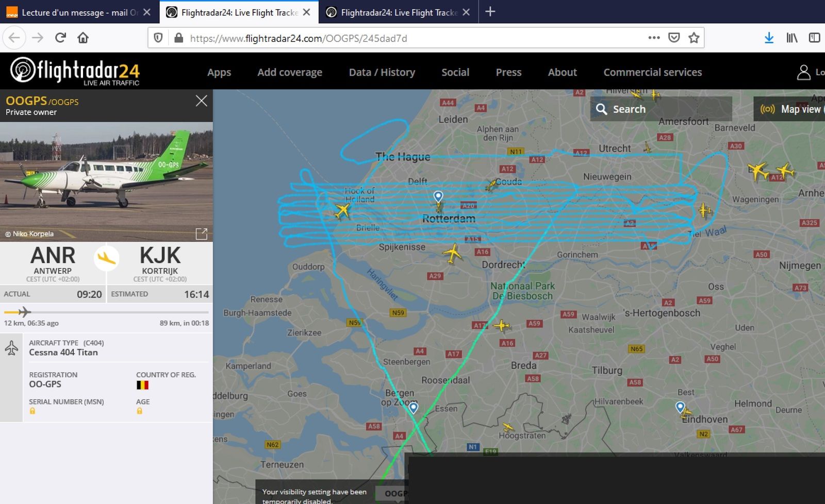Click the flight progress bar

tap(106, 312)
